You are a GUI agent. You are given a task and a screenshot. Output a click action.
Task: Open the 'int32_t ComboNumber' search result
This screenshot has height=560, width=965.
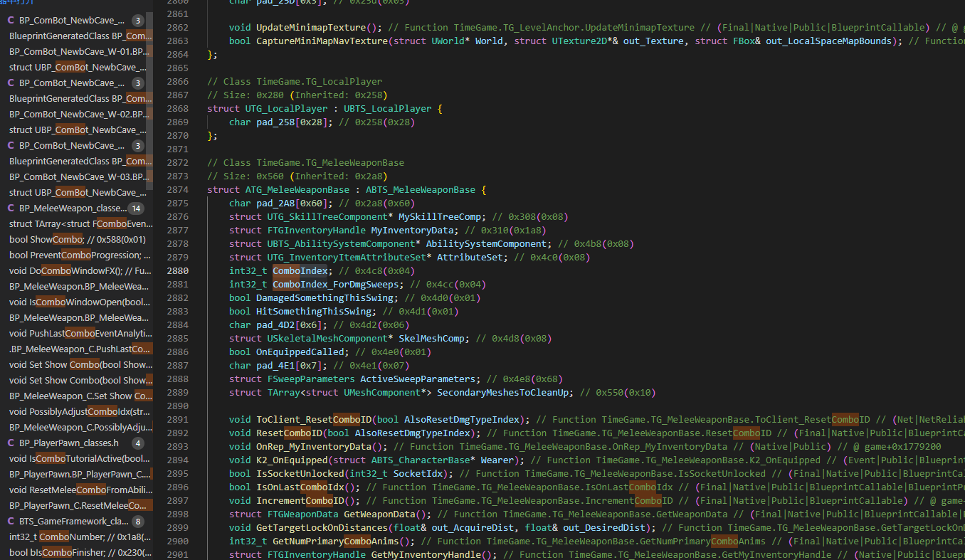click(78, 537)
